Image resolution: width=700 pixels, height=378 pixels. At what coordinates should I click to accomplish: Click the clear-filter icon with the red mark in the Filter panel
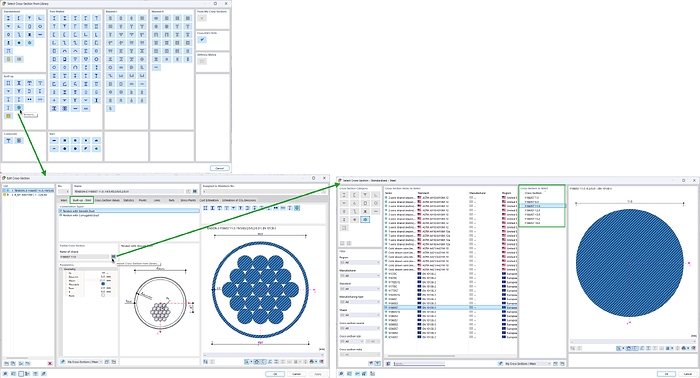click(371, 364)
